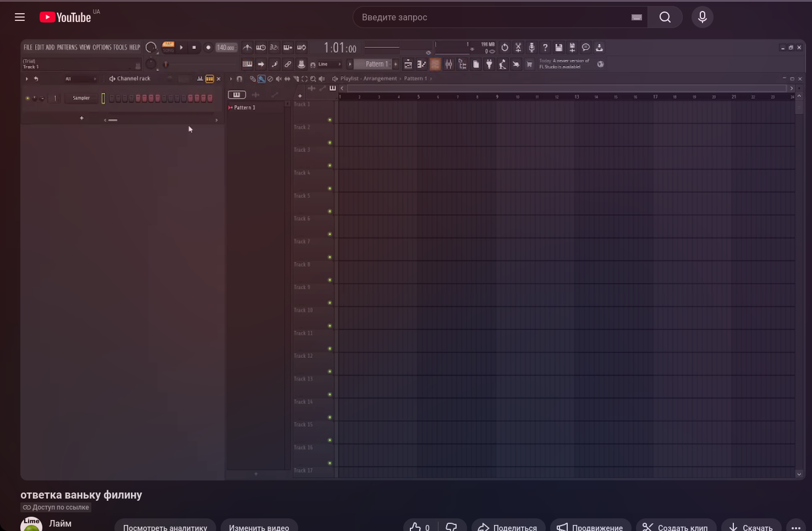Select the Paint brush tool in Playlist
Screen dimensions: 812x531
pyautogui.click(x=261, y=79)
